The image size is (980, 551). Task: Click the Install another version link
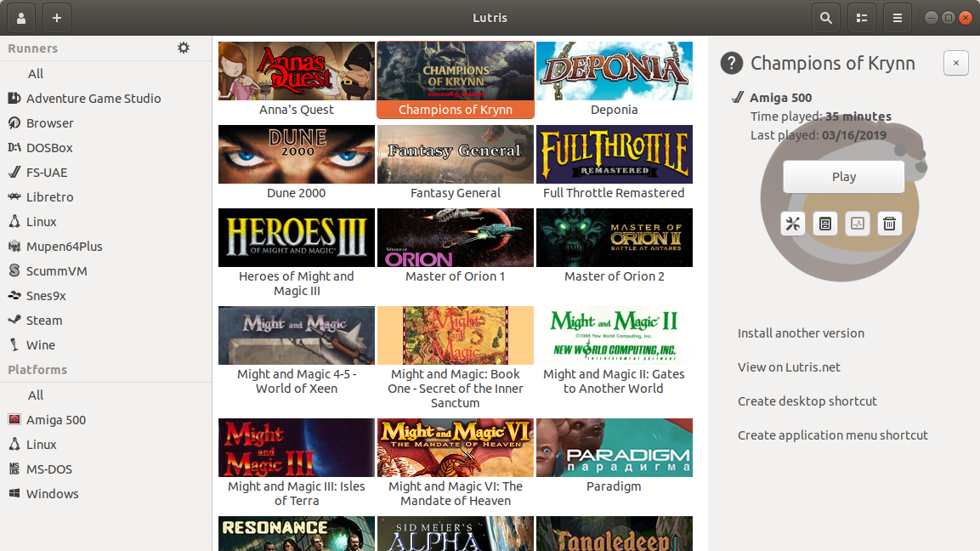(x=801, y=333)
